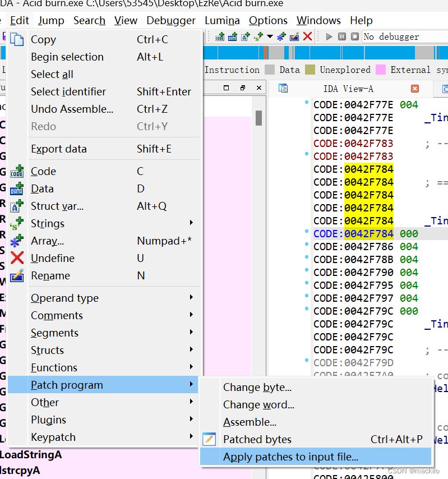Viewport: 448px width, 479px height.
Task: Close the left functions panel
Action: coord(259,88)
